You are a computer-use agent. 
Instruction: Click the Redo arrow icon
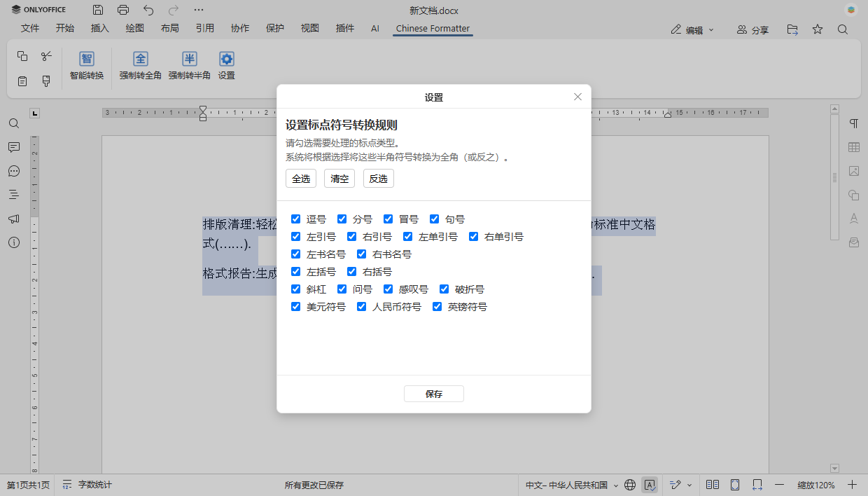coord(174,10)
